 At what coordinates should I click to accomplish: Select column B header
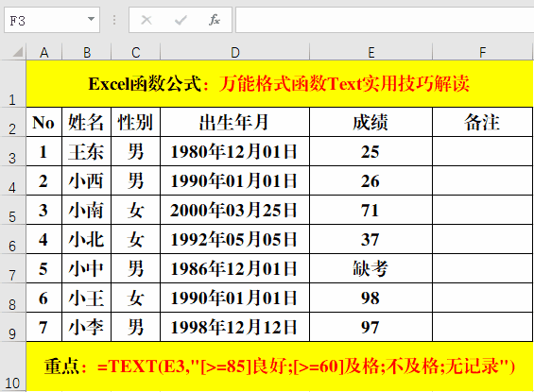[x=87, y=52]
